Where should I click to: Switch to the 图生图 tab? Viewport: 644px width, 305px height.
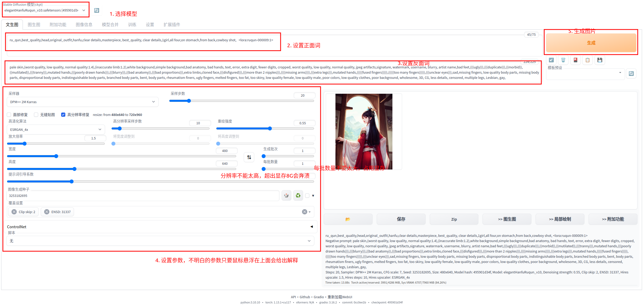(34, 25)
